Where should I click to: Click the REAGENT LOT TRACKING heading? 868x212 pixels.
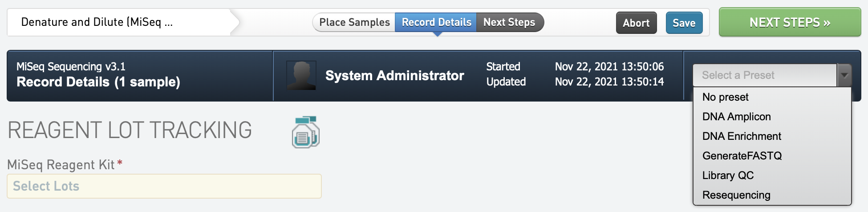coord(130,130)
